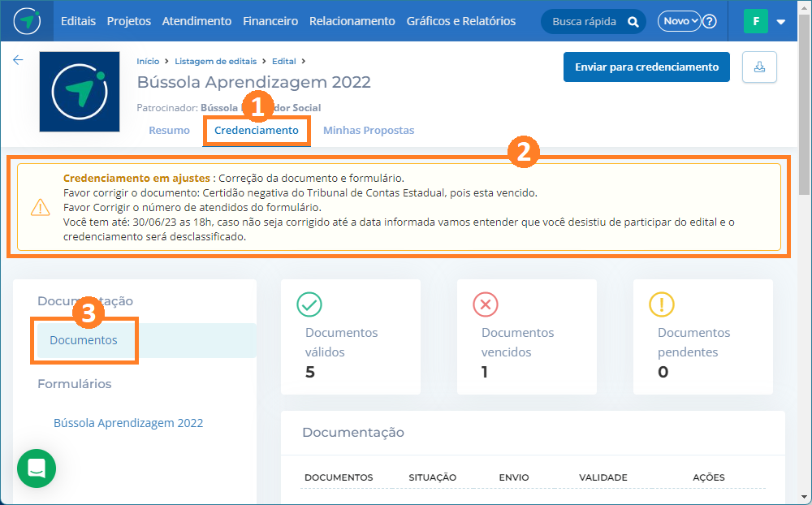Click the Formulários sidebar heading
Viewport: 812px width, 505px height.
click(x=75, y=384)
